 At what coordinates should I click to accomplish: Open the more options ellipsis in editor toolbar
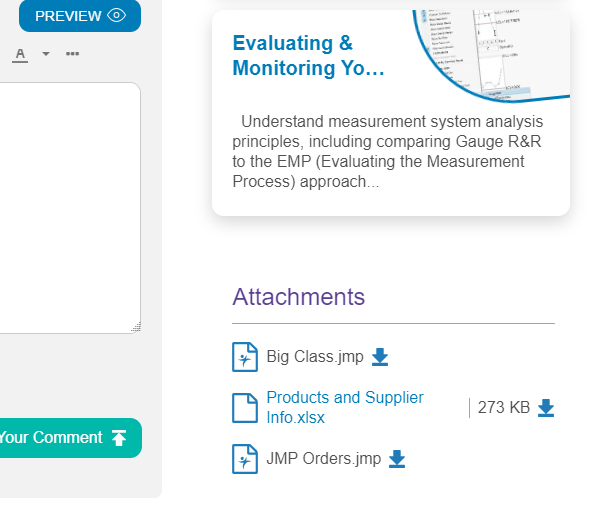coord(72,53)
